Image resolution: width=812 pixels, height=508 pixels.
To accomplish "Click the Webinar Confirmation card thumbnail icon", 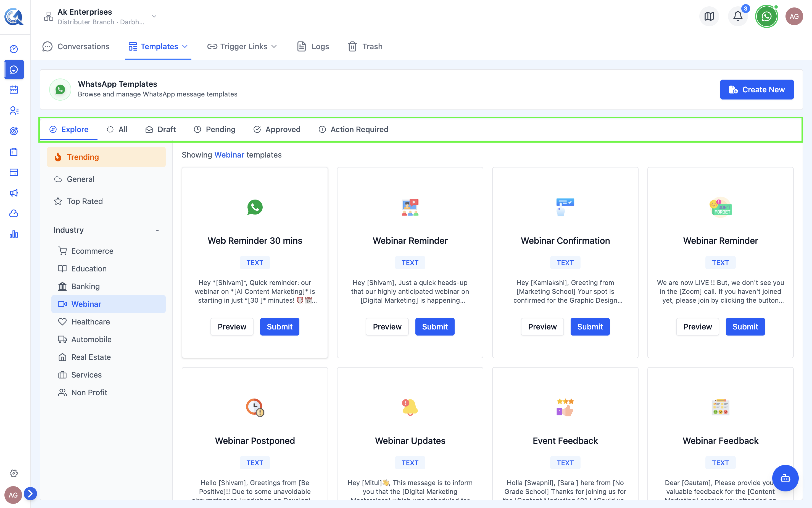I will coord(565,207).
